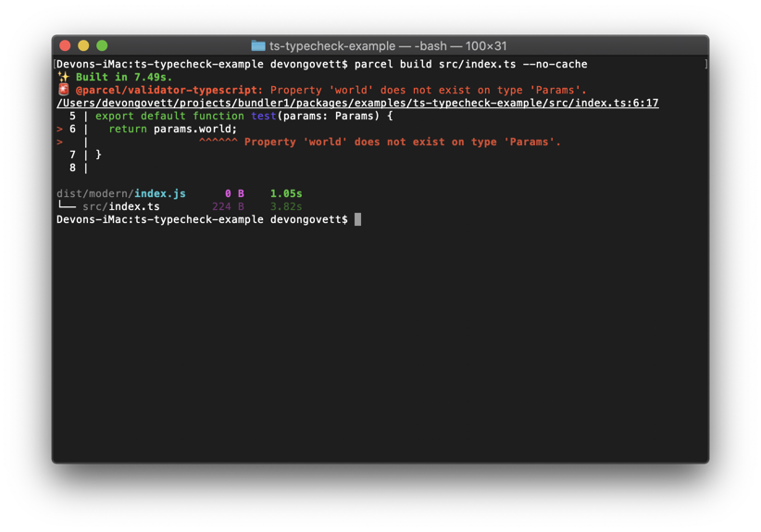Screen dimensions: 761x532
Task: Click the title text 'ts-typecheck-example — -bash — 100×31'
Action: (x=388, y=46)
